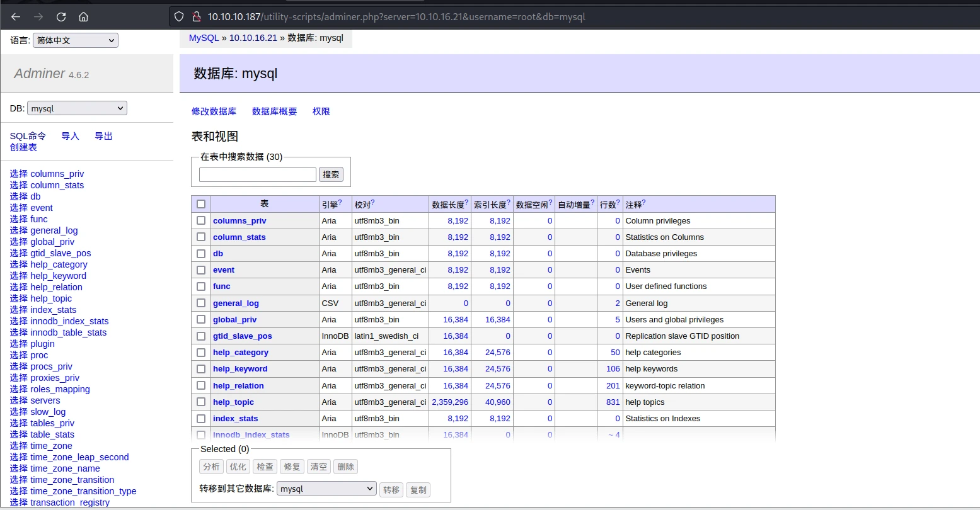This screenshot has width=980, height=510.
Task: Open the help_category table link in the table
Action: tap(241, 353)
